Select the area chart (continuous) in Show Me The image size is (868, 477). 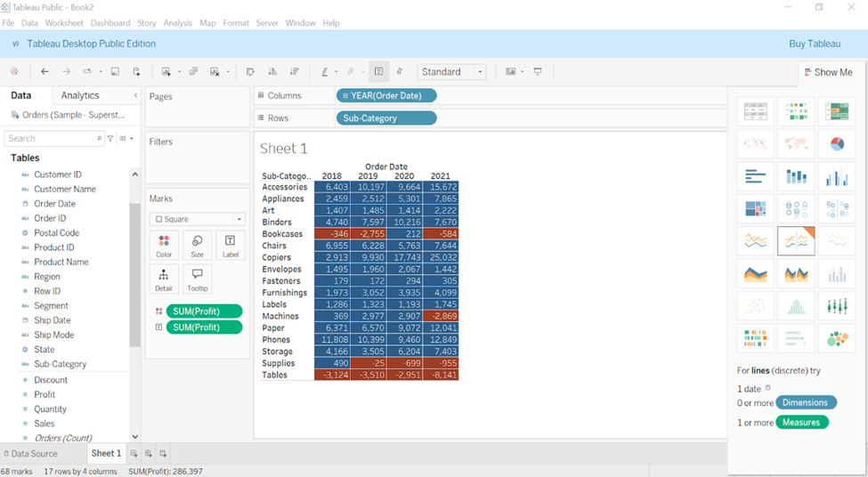pos(756,273)
